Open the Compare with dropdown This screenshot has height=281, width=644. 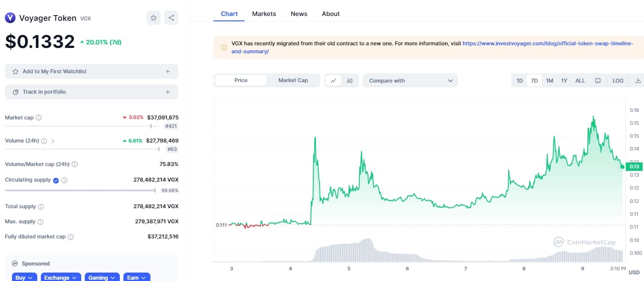[x=410, y=80]
